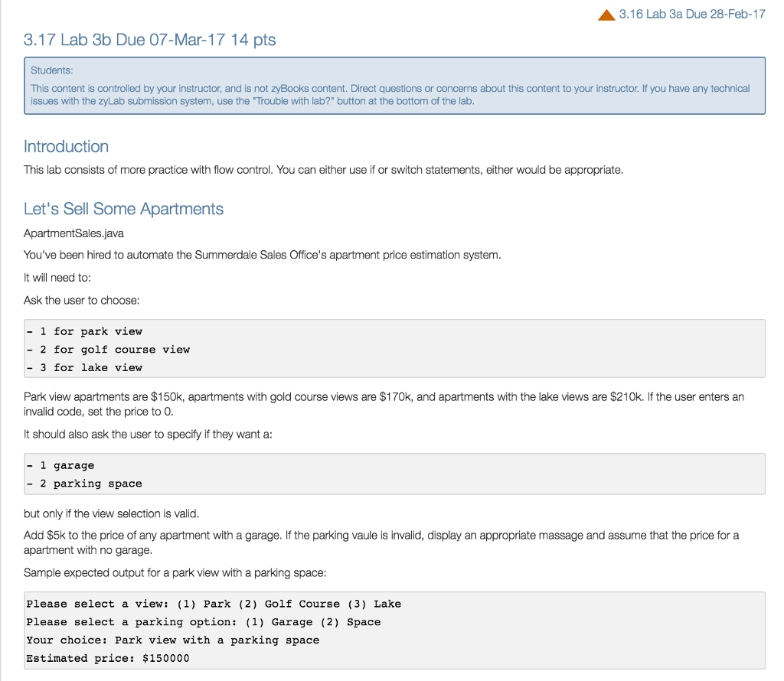Select the "1 for park view" line
This screenshot has width=784, height=681.
[x=84, y=331]
